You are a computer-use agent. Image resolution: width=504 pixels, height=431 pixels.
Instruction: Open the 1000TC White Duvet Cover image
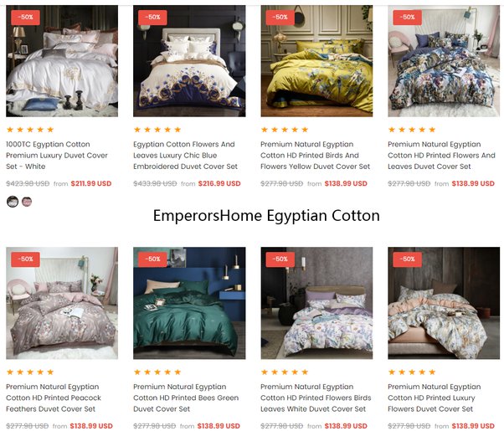tap(62, 61)
